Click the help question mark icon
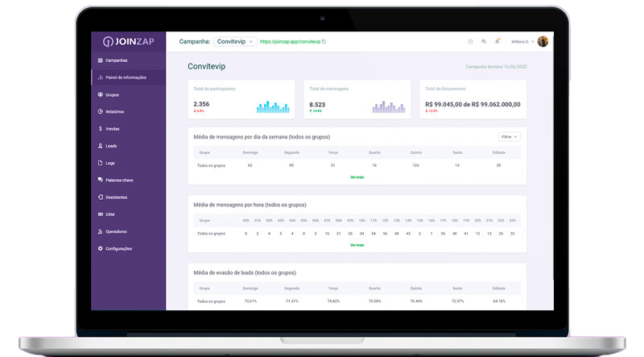 [470, 41]
